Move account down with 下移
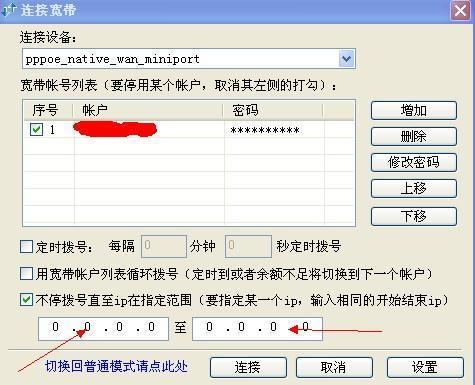 [413, 216]
